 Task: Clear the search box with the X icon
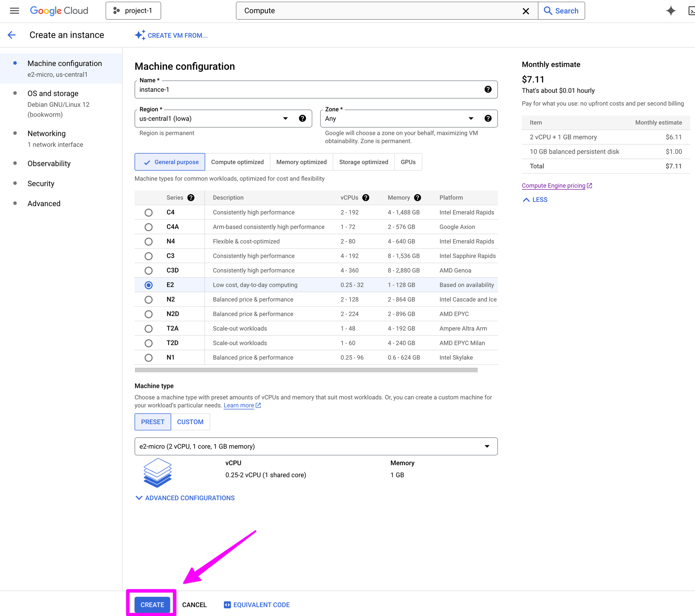coord(526,11)
